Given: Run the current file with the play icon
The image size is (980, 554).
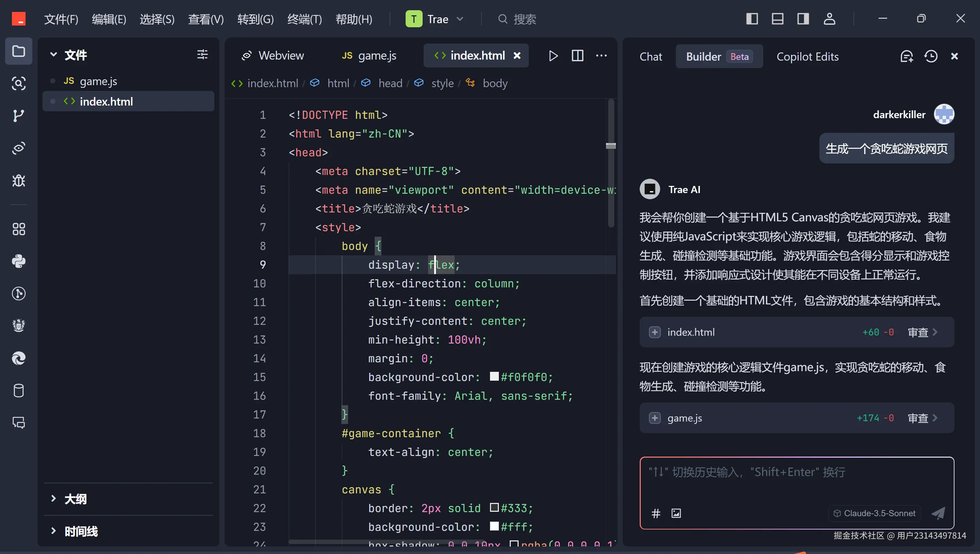Looking at the screenshot, I should click(553, 56).
